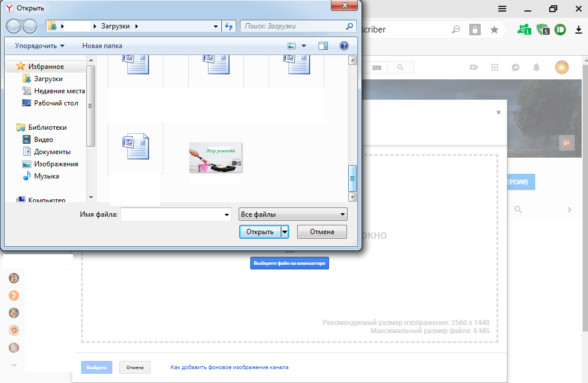The image size is (588, 383).
Task: Click Новая папка in the toolbar
Action: click(x=102, y=46)
